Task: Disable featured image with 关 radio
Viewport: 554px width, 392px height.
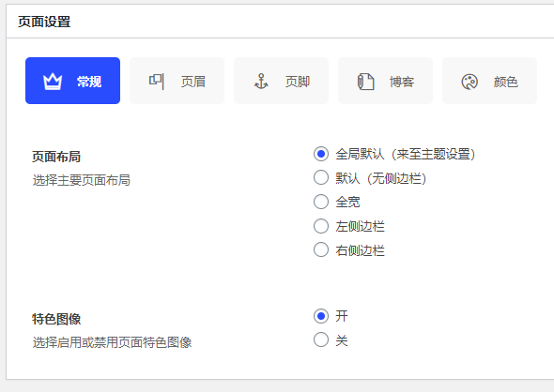Action: (321, 339)
